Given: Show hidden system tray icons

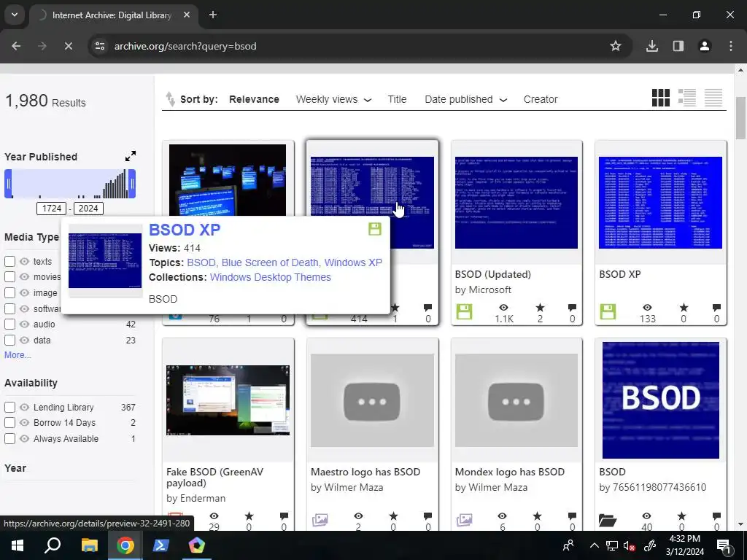Looking at the screenshot, I should [x=594, y=545].
